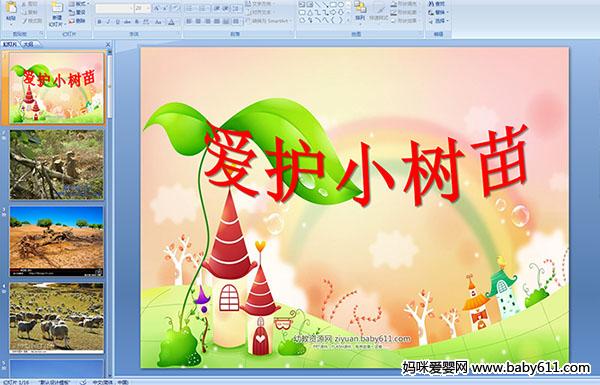
Task: Click the Increase Font Size icon
Action: pos(157,8)
